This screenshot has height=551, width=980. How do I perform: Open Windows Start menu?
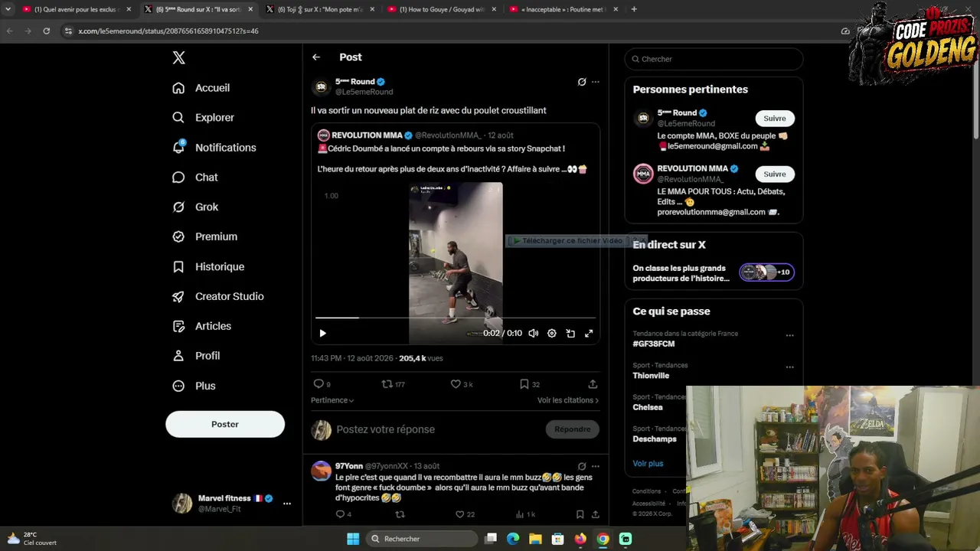[353, 539]
